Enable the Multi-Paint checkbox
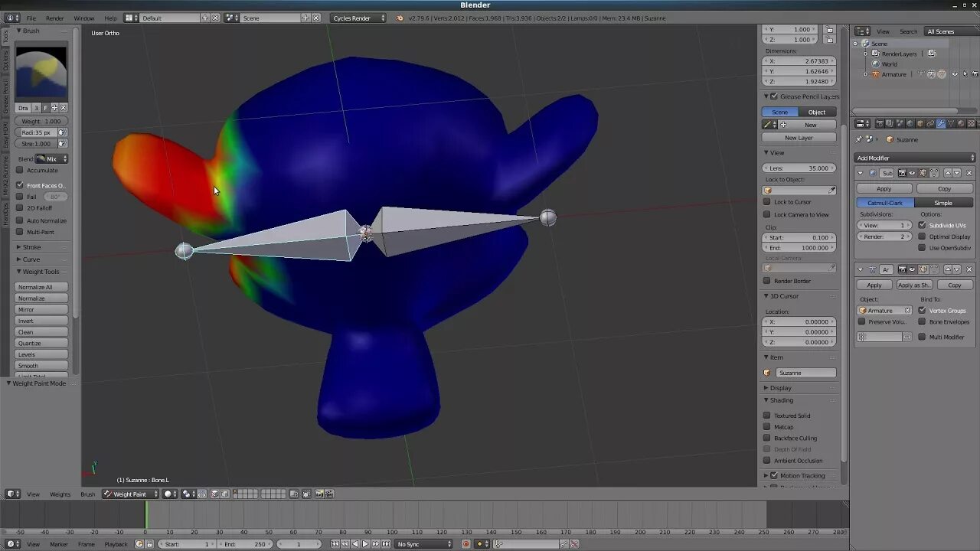 point(20,232)
